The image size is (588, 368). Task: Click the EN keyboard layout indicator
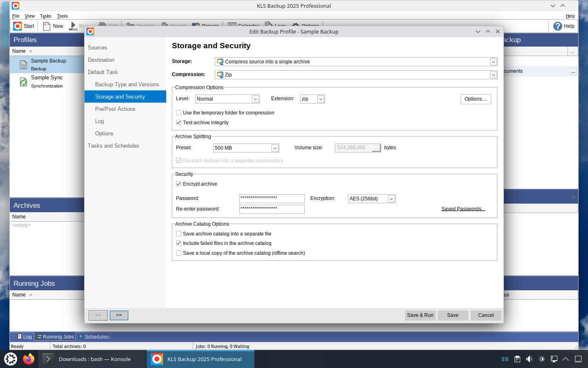pos(505,359)
